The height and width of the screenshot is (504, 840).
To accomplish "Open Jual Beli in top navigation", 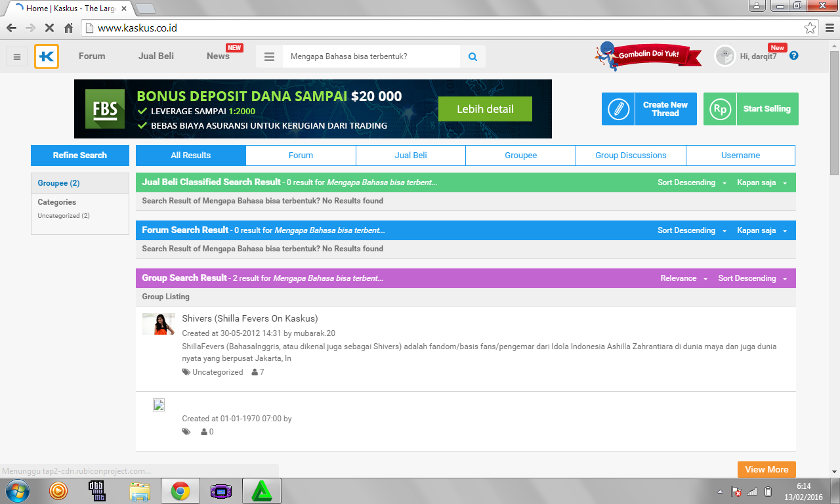I will tap(156, 56).
